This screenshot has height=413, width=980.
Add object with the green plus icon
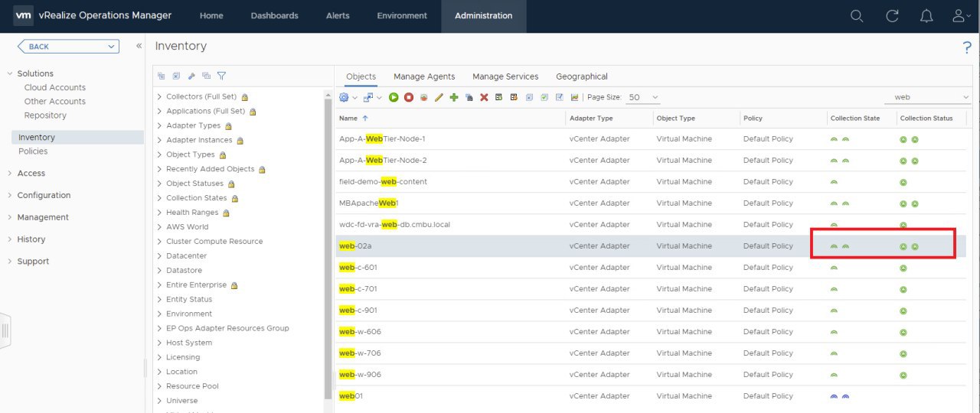pos(454,97)
